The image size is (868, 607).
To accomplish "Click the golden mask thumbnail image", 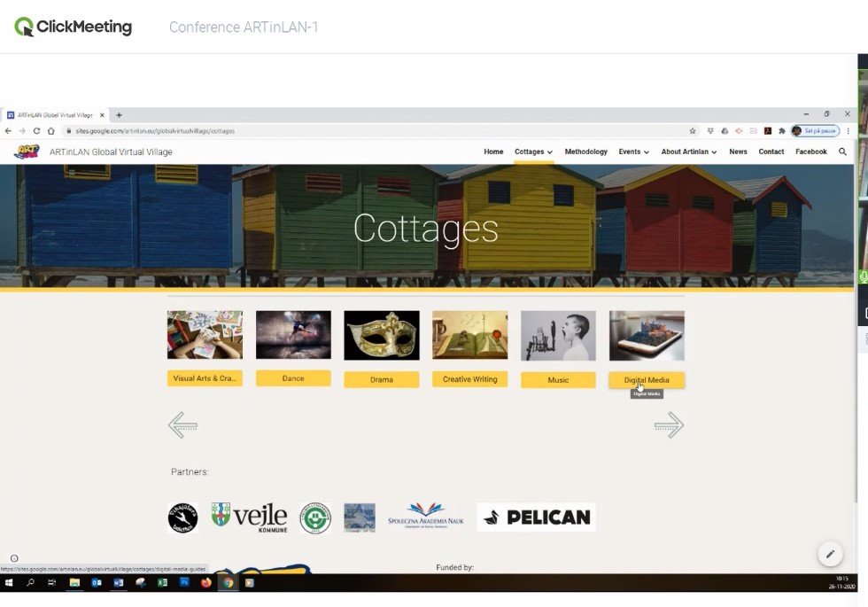I will (x=382, y=335).
